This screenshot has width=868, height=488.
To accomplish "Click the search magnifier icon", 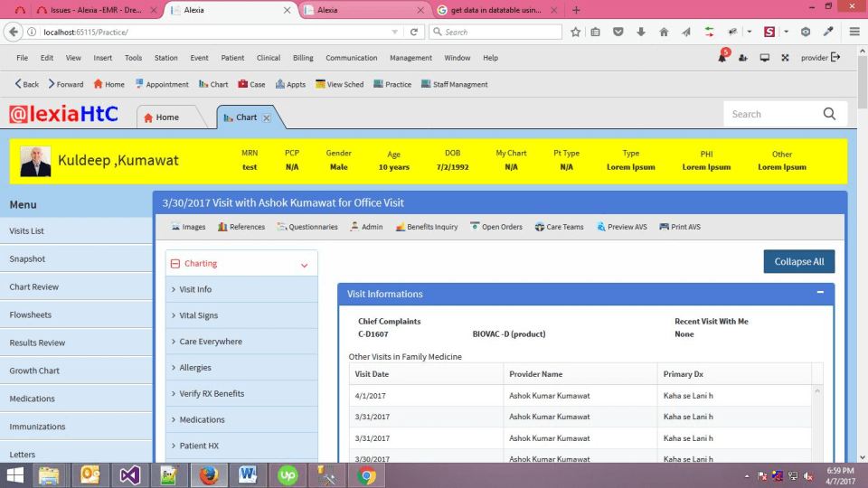I will (x=829, y=114).
